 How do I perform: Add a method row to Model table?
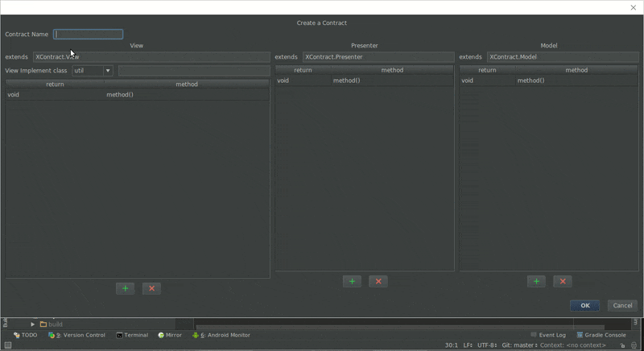[x=536, y=281]
